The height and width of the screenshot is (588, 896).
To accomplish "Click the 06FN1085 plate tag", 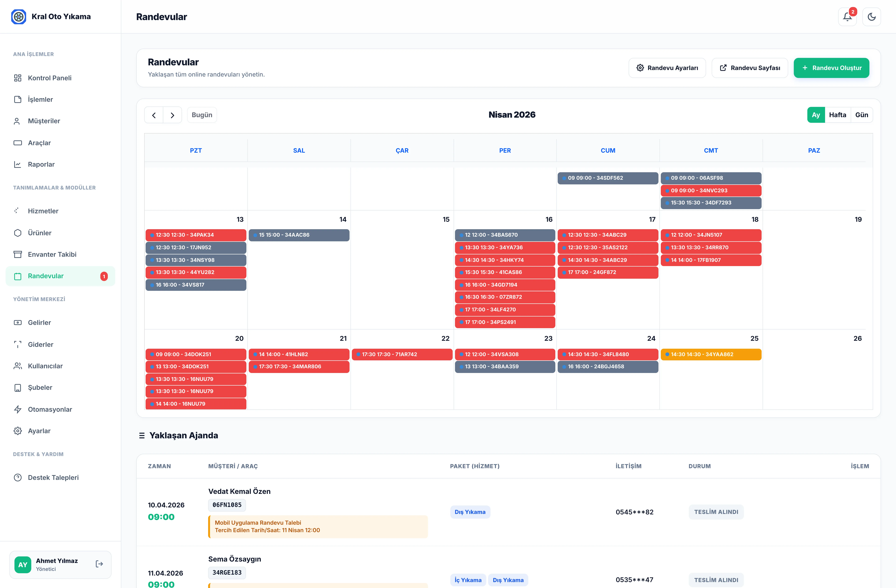I will 227,505.
